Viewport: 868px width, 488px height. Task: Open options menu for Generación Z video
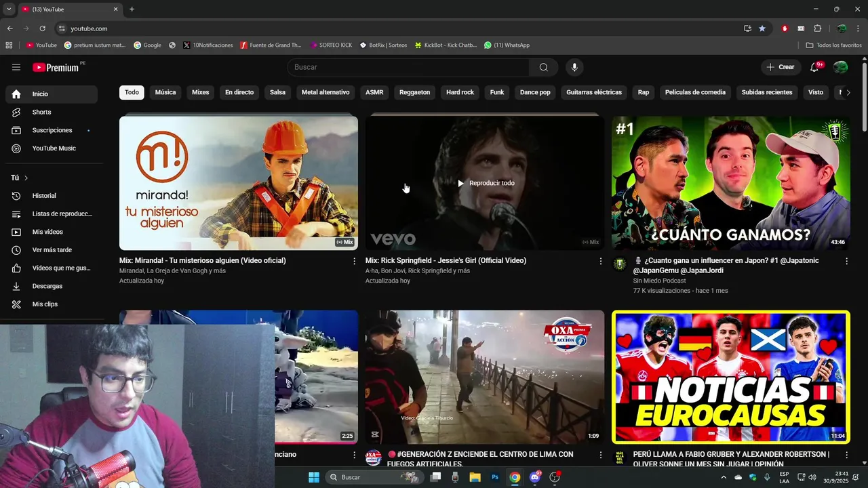click(600, 455)
